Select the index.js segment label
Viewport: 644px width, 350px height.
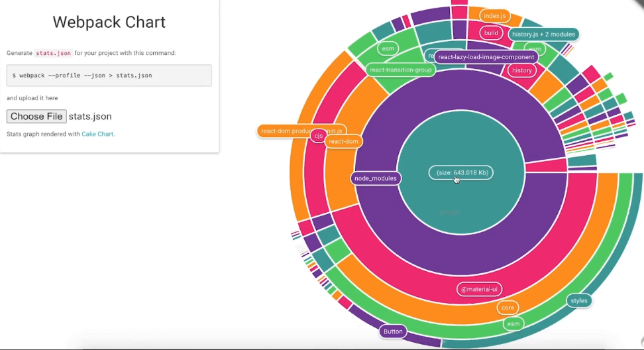pos(494,16)
